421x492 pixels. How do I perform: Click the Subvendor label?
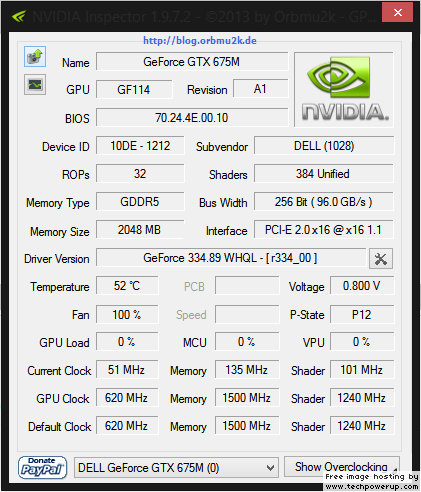[x=222, y=147]
